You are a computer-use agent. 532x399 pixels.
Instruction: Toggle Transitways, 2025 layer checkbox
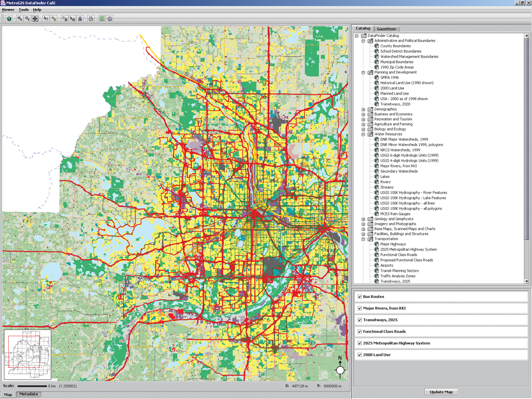click(x=360, y=320)
